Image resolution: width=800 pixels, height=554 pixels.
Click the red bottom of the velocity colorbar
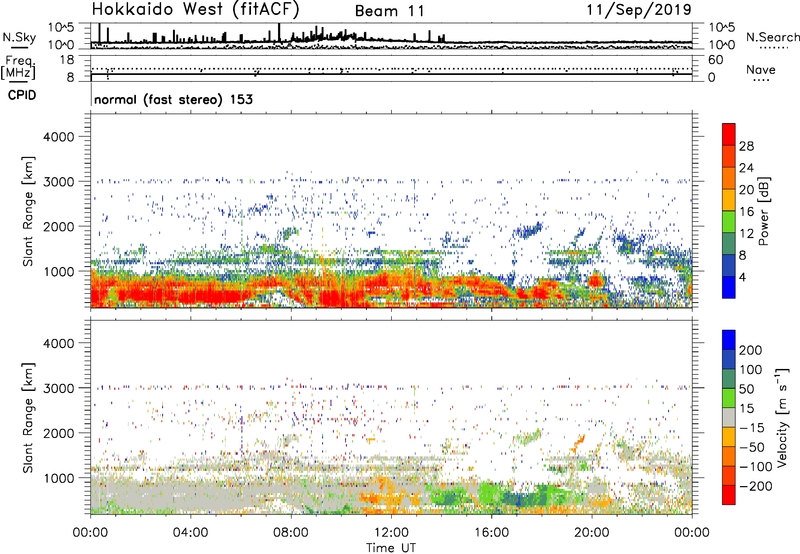pos(729,495)
